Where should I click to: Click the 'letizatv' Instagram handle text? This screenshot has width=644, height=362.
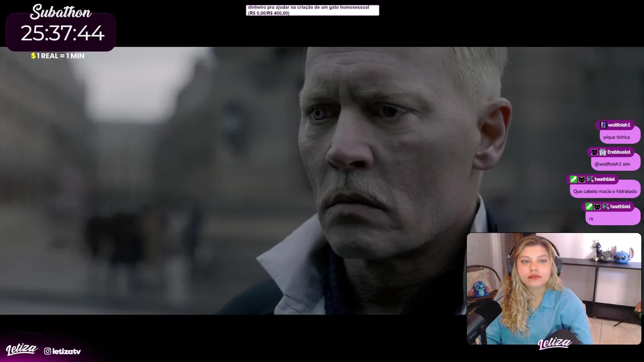[66, 351]
